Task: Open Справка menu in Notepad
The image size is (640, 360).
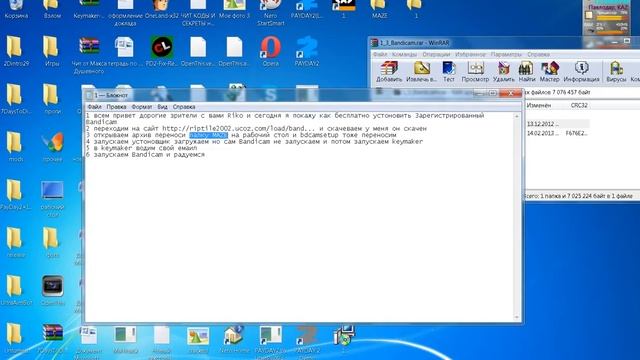Action: point(184,107)
